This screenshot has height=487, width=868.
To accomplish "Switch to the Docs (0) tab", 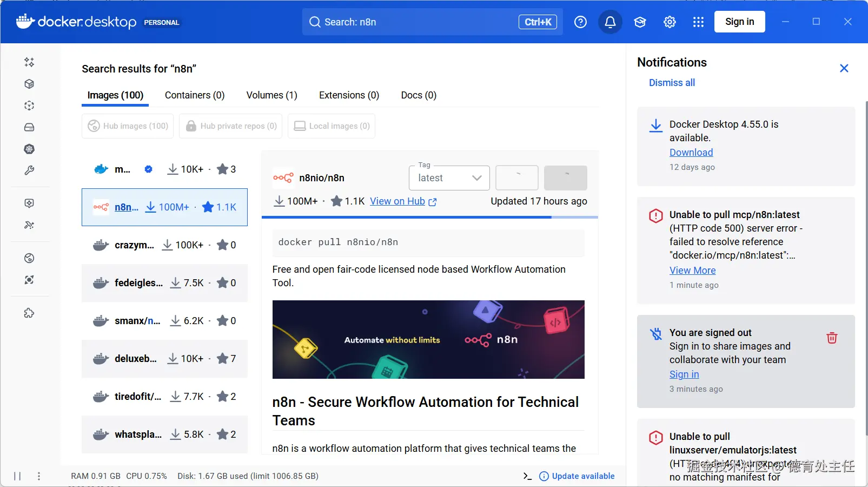I will [419, 95].
